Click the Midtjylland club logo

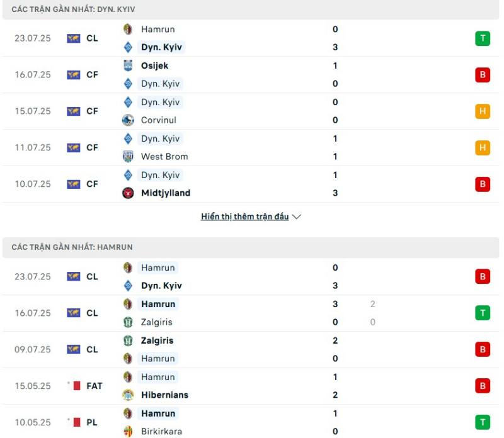pos(128,193)
